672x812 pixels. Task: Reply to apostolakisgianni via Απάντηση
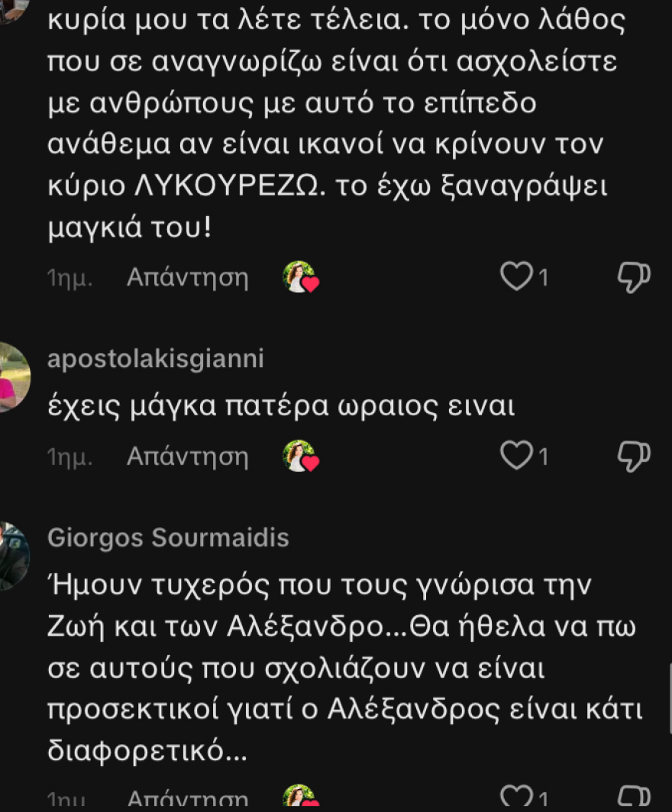187,456
